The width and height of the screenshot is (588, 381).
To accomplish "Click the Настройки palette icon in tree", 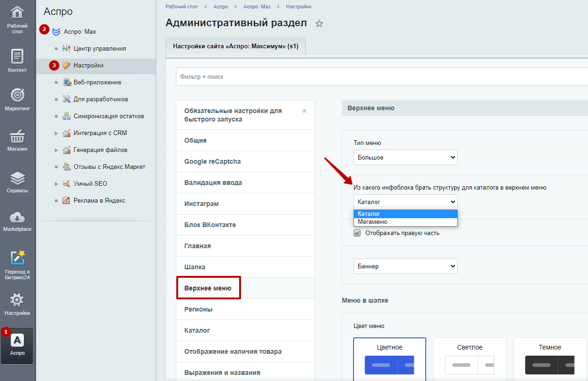I will [x=66, y=65].
